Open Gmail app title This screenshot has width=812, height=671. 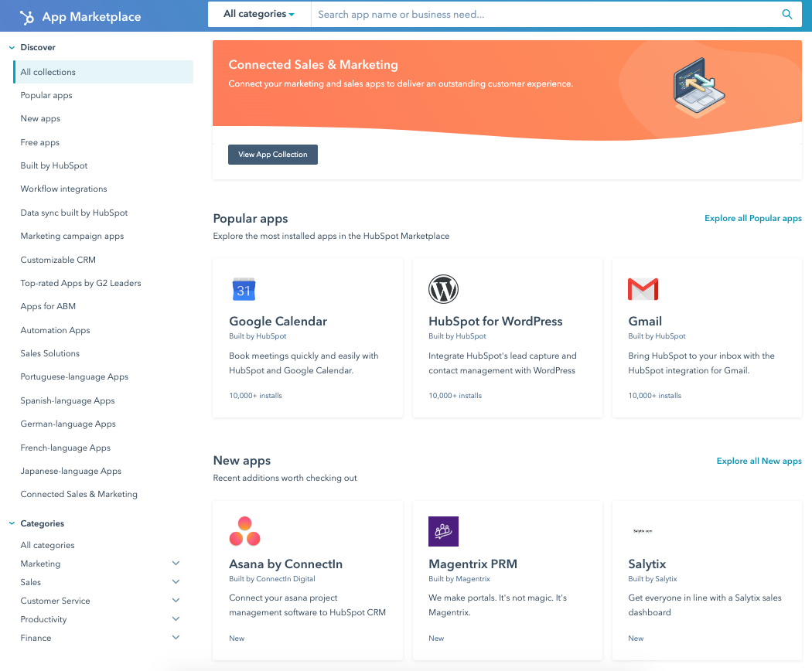click(x=645, y=322)
